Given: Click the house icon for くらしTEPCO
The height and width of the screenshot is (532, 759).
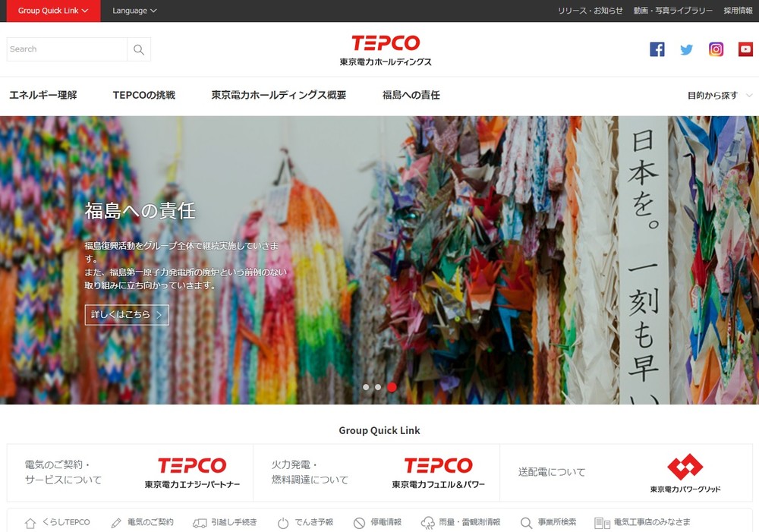Looking at the screenshot, I should pyautogui.click(x=30, y=523).
